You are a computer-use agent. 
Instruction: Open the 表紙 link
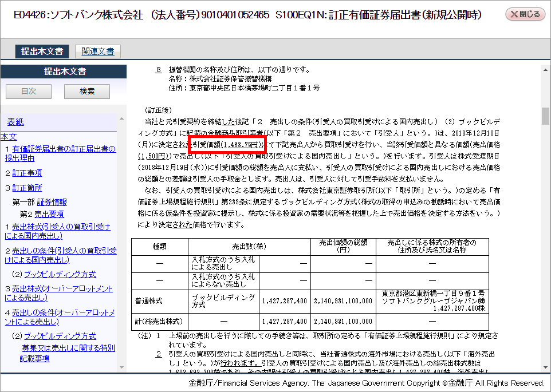[x=15, y=122]
